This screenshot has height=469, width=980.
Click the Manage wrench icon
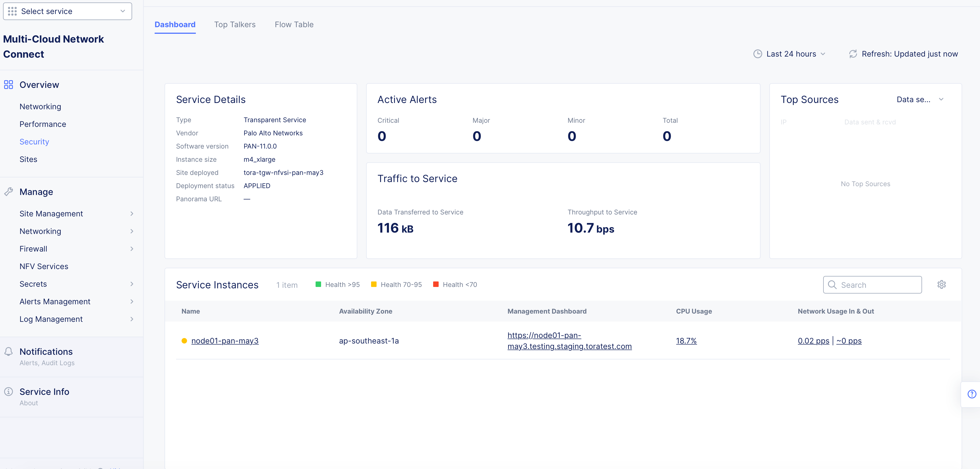[x=8, y=192]
